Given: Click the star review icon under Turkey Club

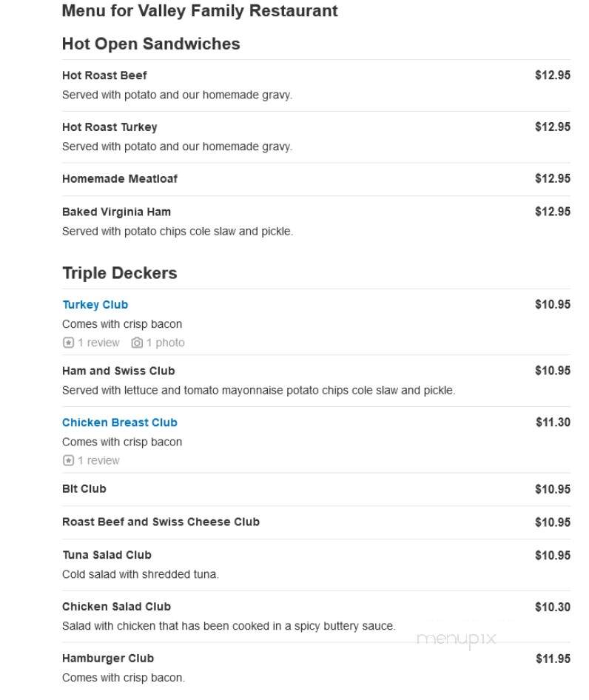Looking at the screenshot, I should [x=68, y=343].
